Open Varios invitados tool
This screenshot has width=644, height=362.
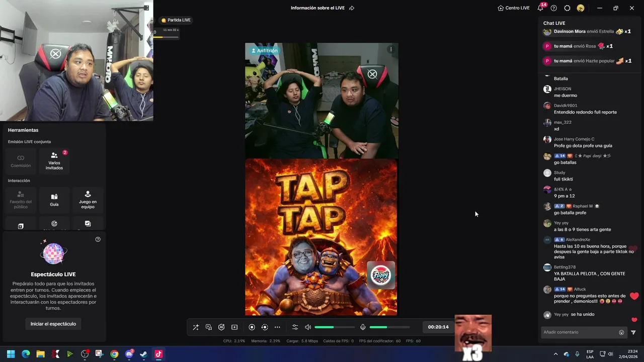click(54, 160)
